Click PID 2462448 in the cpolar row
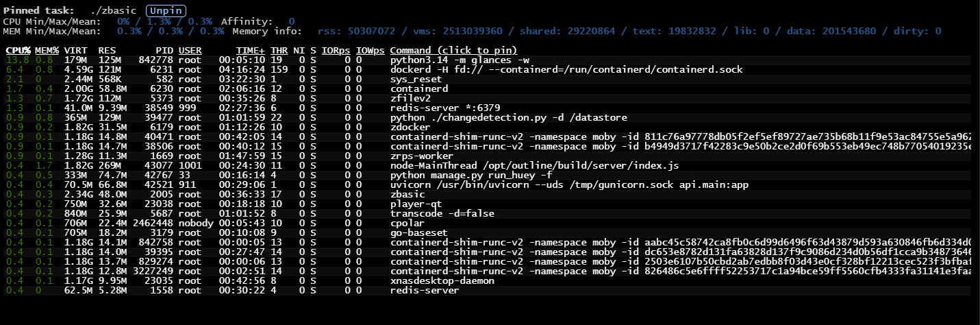This screenshot has height=325, width=980. [x=153, y=223]
